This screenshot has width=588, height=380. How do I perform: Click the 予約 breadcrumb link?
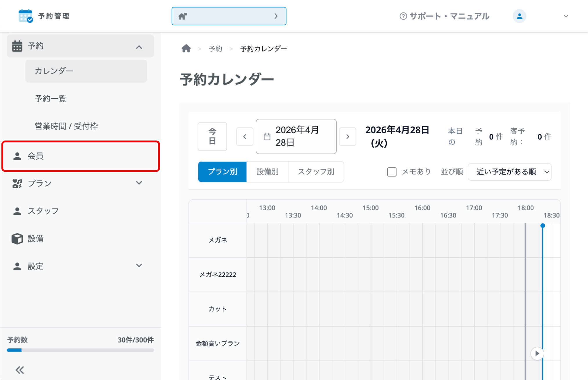(215, 49)
